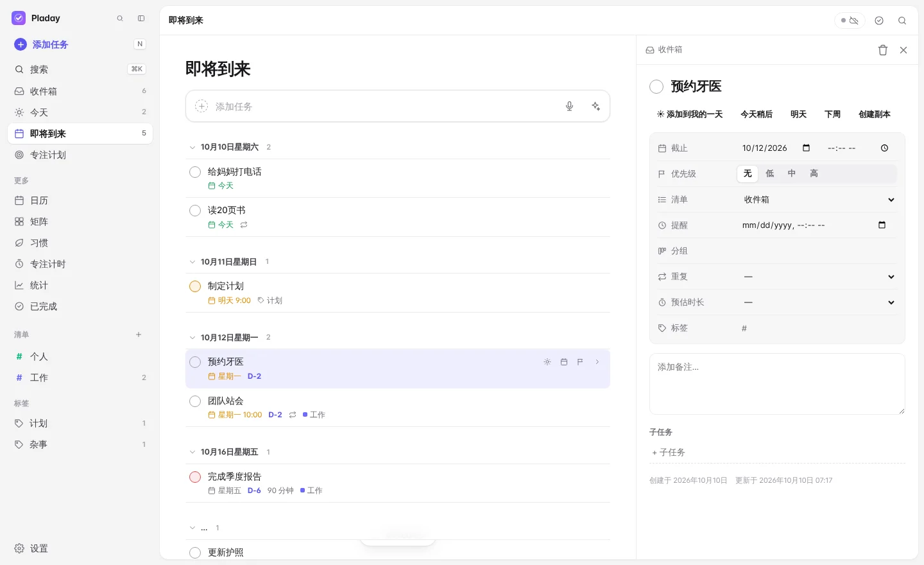The width and height of the screenshot is (924, 565).
Task: Go to 今天 in the sidebar
Action: click(x=80, y=112)
